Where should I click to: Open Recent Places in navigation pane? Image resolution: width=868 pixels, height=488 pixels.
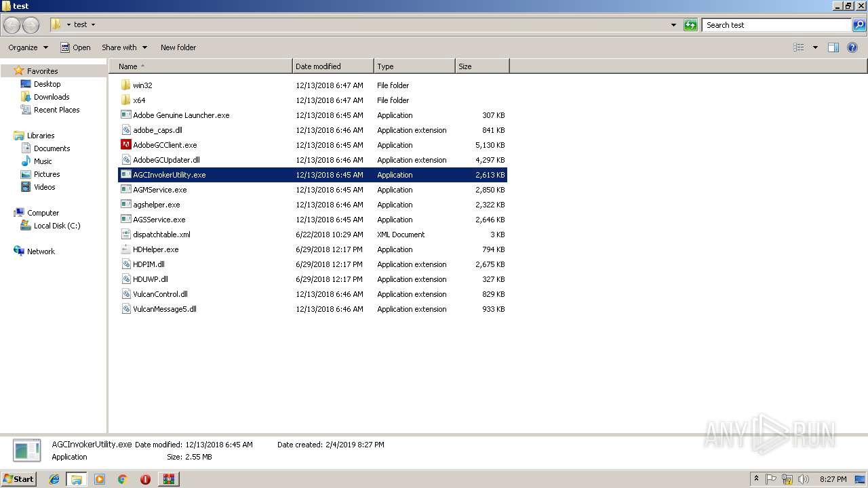click(x=57, y=110)
